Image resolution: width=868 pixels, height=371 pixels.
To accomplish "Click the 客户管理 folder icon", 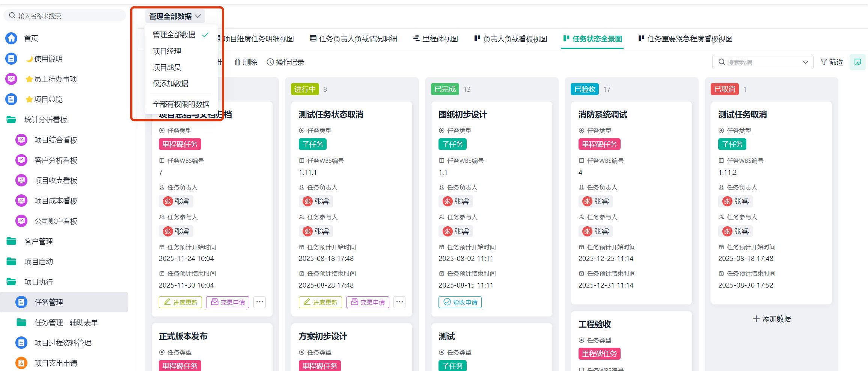I will (x=11, y=241).
